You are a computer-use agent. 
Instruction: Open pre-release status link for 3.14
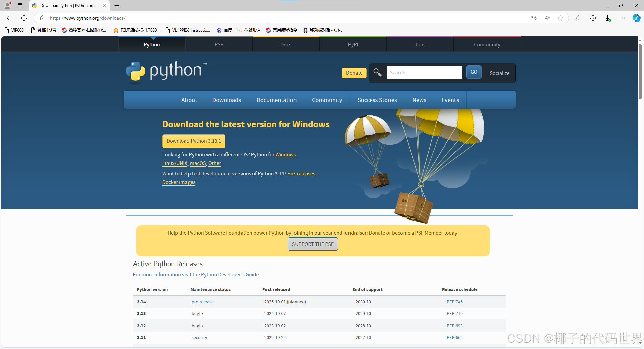203,302
